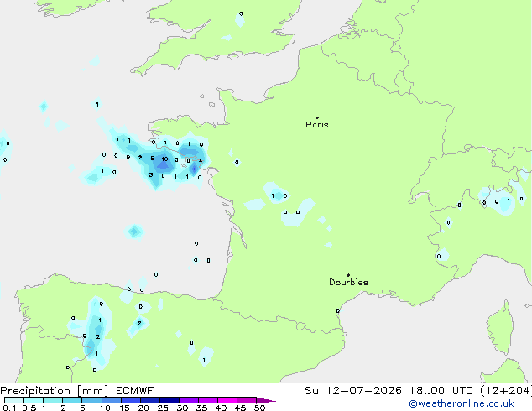Select the magenta swatch between 45 and 50
The height and width of the screenshot is (411, 532).
(247, 400)
